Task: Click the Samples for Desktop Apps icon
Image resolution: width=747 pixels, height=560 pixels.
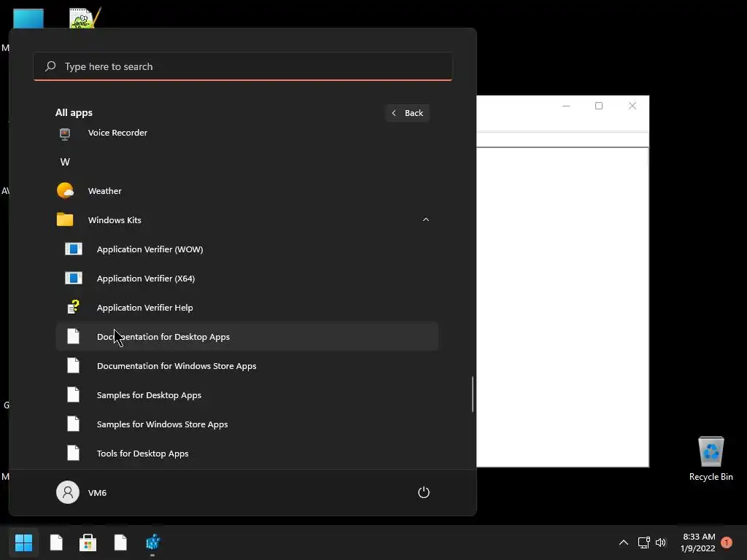Action: click(x=73, y=394)
